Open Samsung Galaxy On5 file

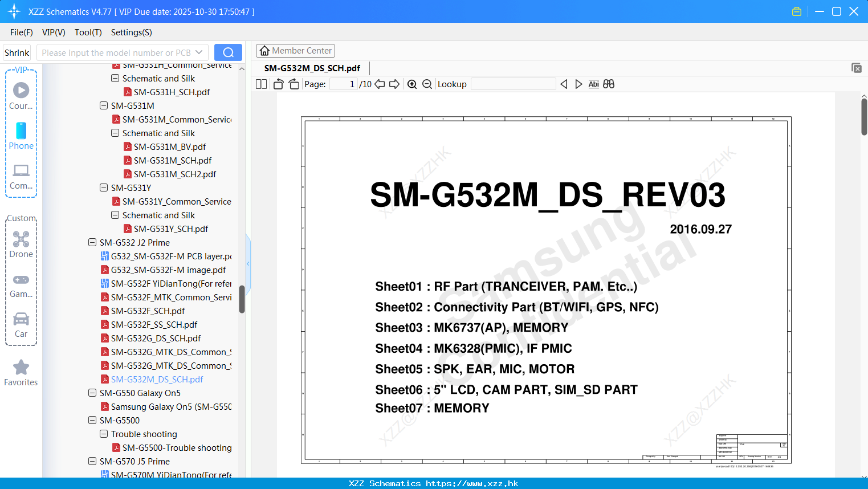pos(171,406)
